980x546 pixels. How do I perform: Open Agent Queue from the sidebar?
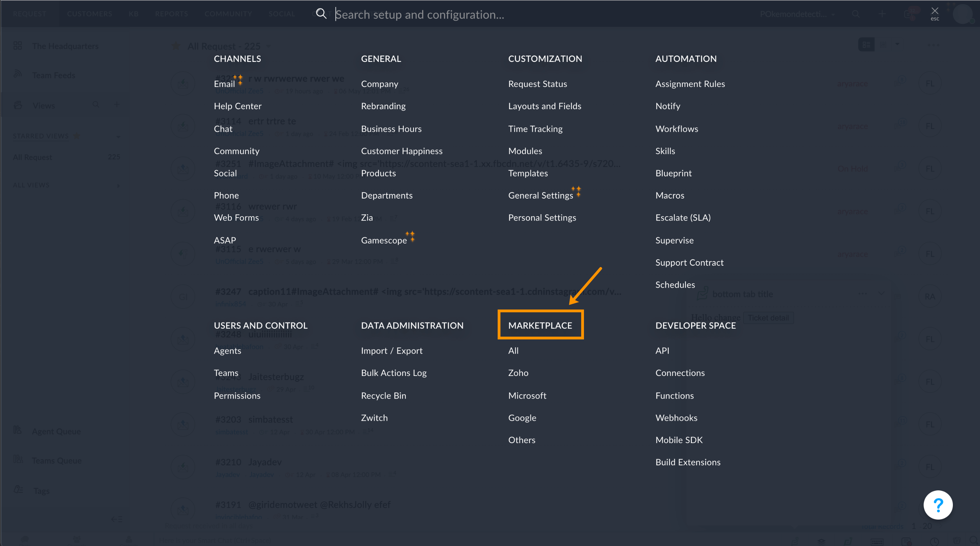pos(56,431)
